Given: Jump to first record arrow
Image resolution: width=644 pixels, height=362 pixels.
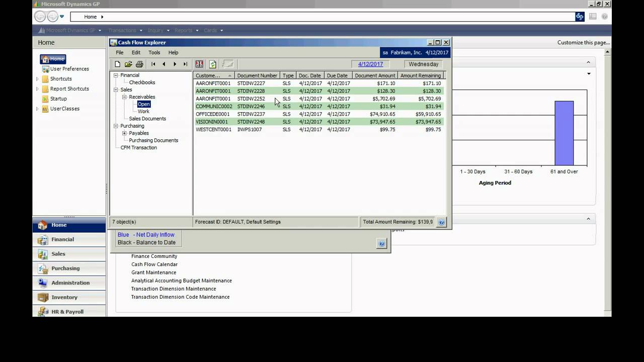Looking at the screenshot, I should pyautogui.click(x=153, y=64).
